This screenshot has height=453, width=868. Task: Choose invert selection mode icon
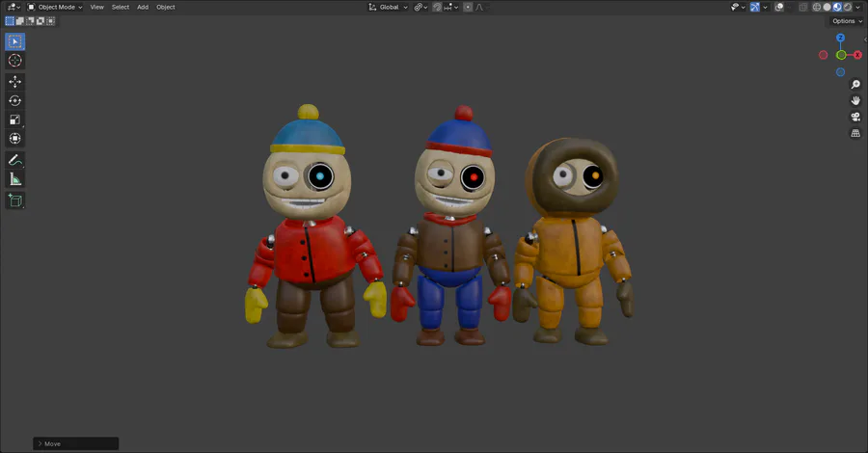[40, 21]
